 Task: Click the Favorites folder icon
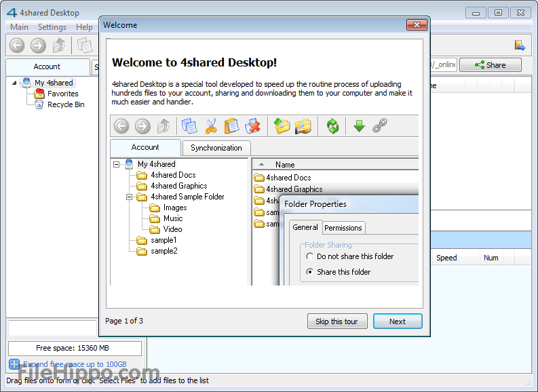click(39, 94)
